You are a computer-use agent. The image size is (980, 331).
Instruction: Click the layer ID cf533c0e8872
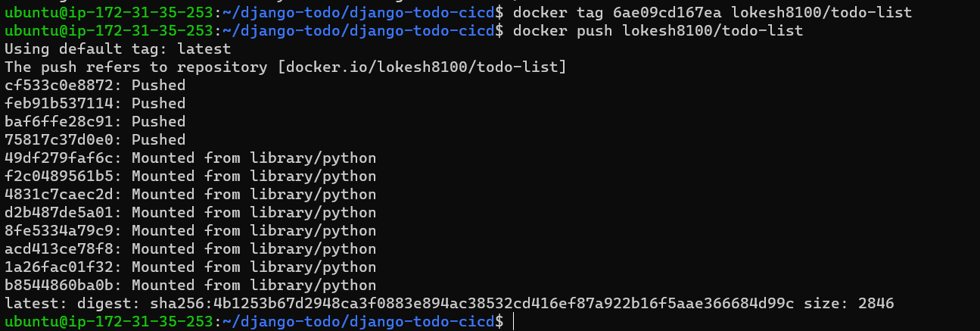pyautogui.click(x=63, y=85)
